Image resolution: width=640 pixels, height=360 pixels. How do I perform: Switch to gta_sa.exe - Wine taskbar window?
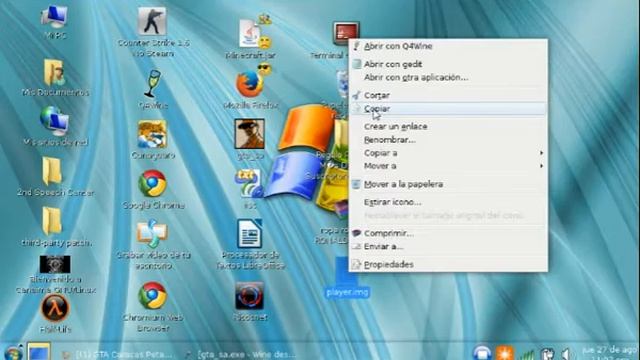tap(241, 354)
